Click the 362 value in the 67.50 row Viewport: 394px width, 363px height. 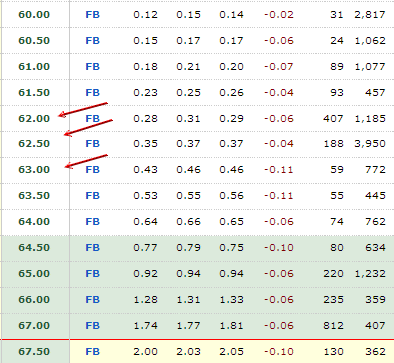375,352
